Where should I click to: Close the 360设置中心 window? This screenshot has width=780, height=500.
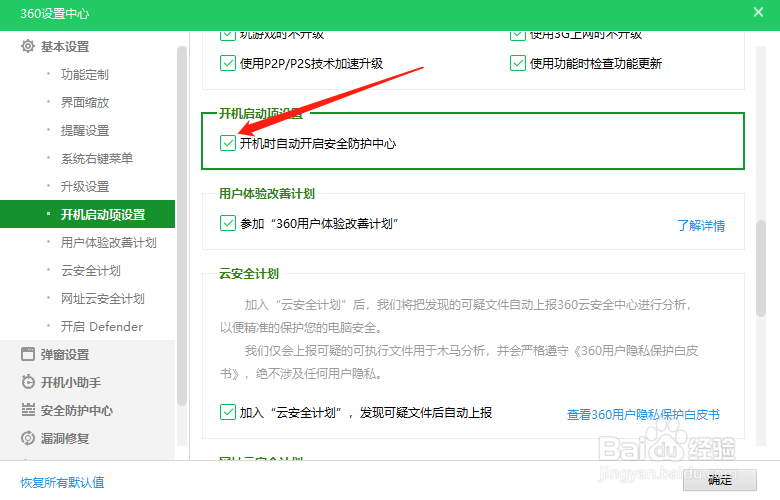coord(758,12)
